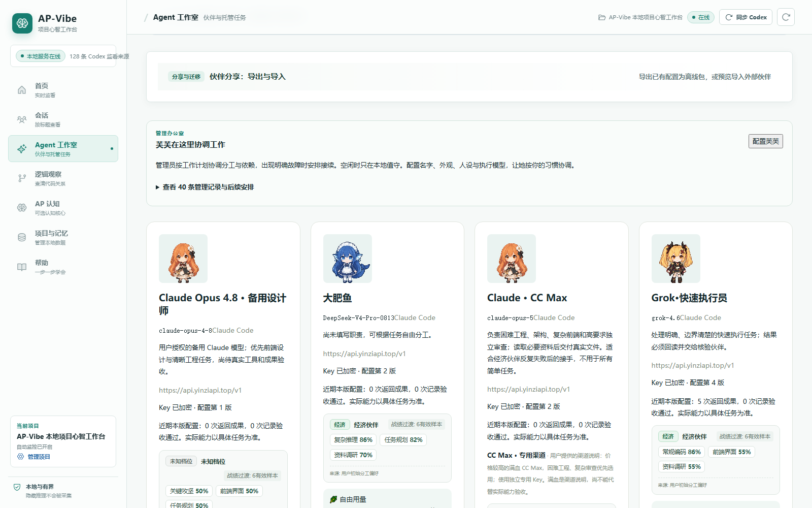Click the 资料调研 55% chip
Screen dimensions: 812x508
click(x=681, y=466)
